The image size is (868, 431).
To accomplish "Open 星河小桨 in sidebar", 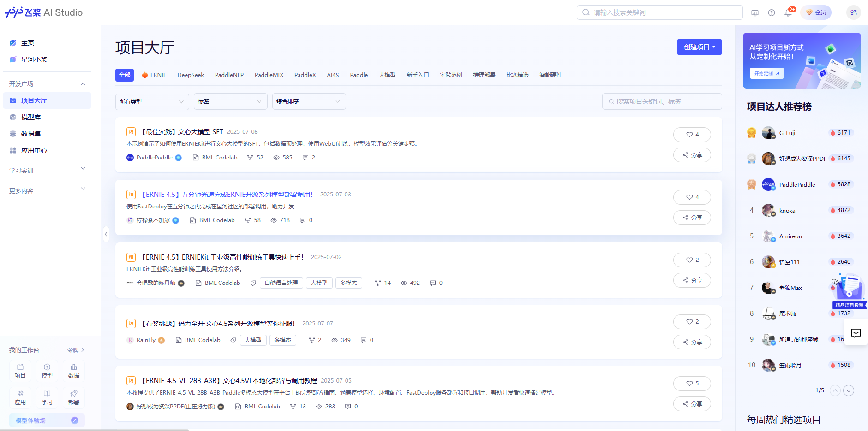I will [x=47, y=59].
